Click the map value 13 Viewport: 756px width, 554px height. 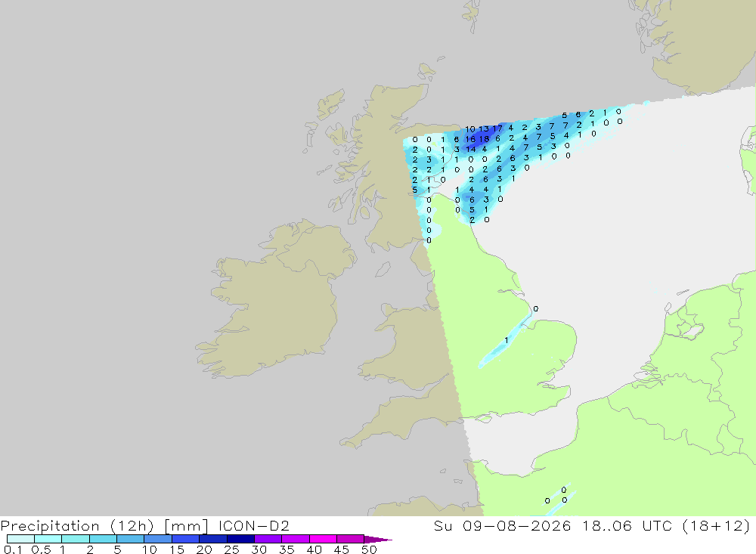[484, 128]
